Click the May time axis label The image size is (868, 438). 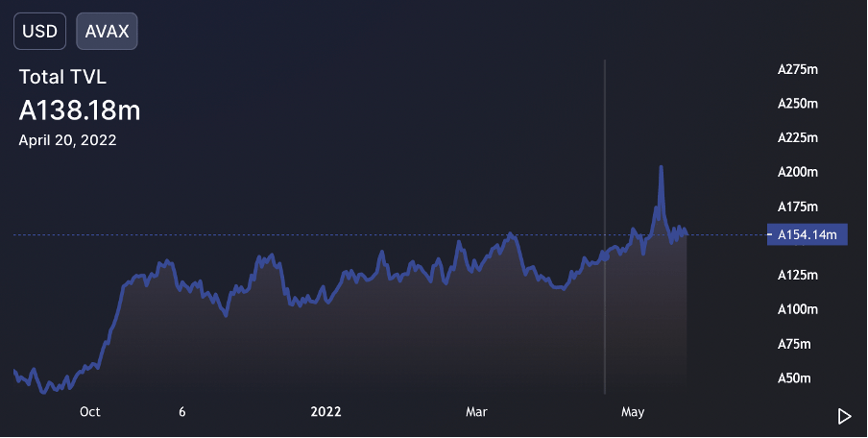(x=633, y=411)
